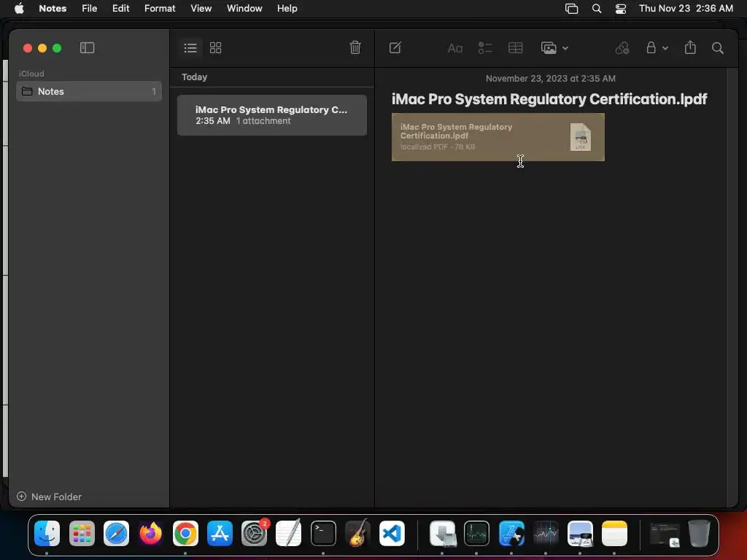
Task: Open the View menu
Action: click(x=201, y=8)
